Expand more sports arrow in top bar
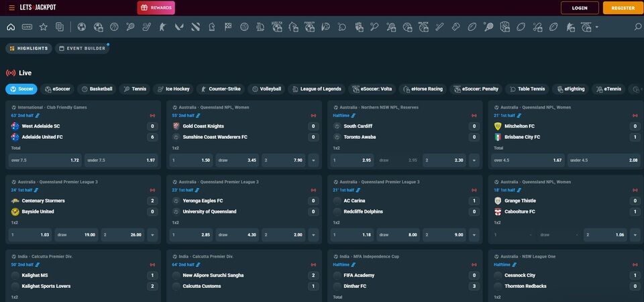This screenshot has width=644, height=302. click(596, 28)
